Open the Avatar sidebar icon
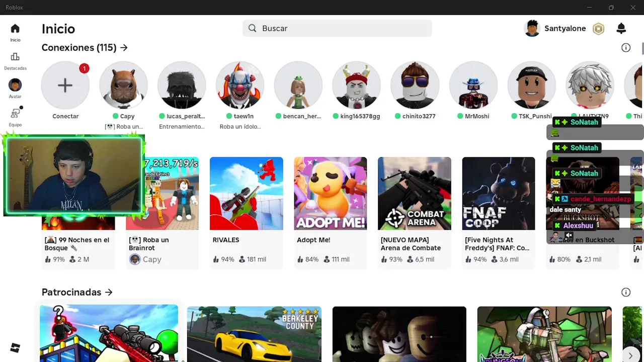This screenshot has height=362, width=644. coord(15,85)
